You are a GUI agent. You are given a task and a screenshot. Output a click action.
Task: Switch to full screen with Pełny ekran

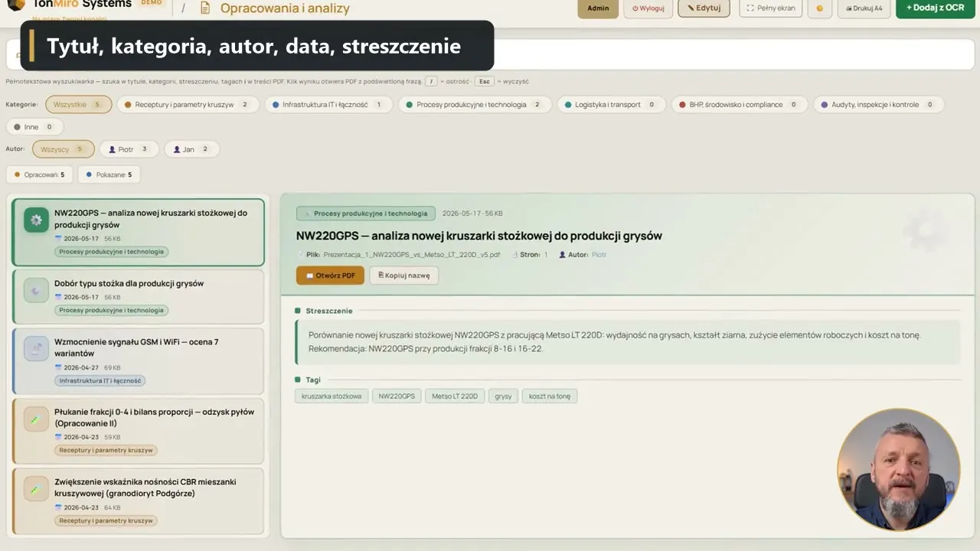click(770, 8)
